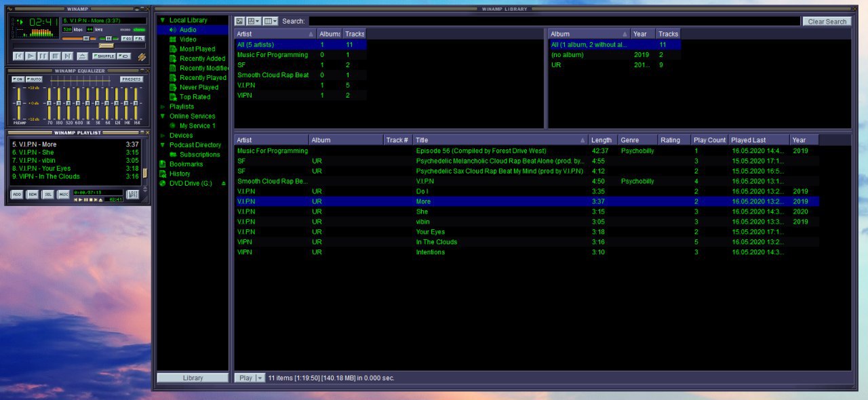Click into the library Search field

coord(554,21)
